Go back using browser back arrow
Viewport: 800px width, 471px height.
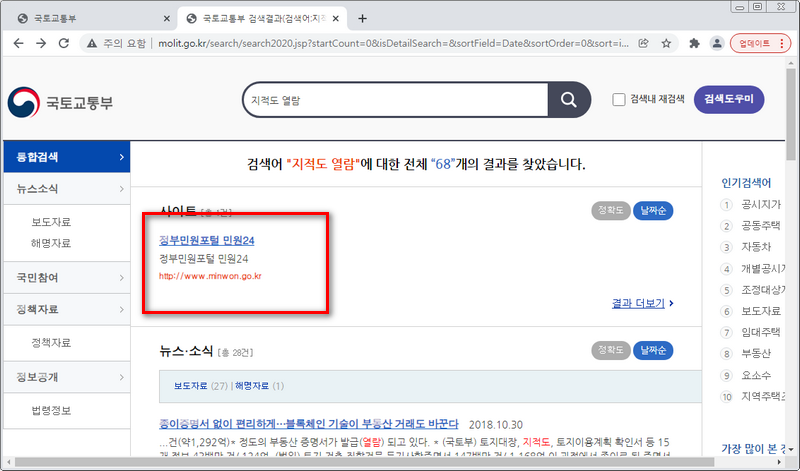(18, 43)
